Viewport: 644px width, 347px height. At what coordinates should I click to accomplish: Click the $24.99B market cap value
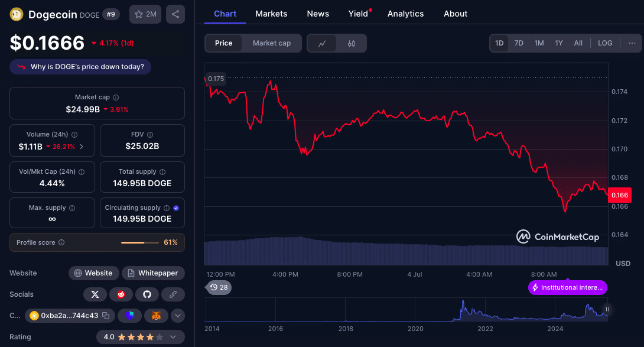pyautogui.click(x=83, y=109)
